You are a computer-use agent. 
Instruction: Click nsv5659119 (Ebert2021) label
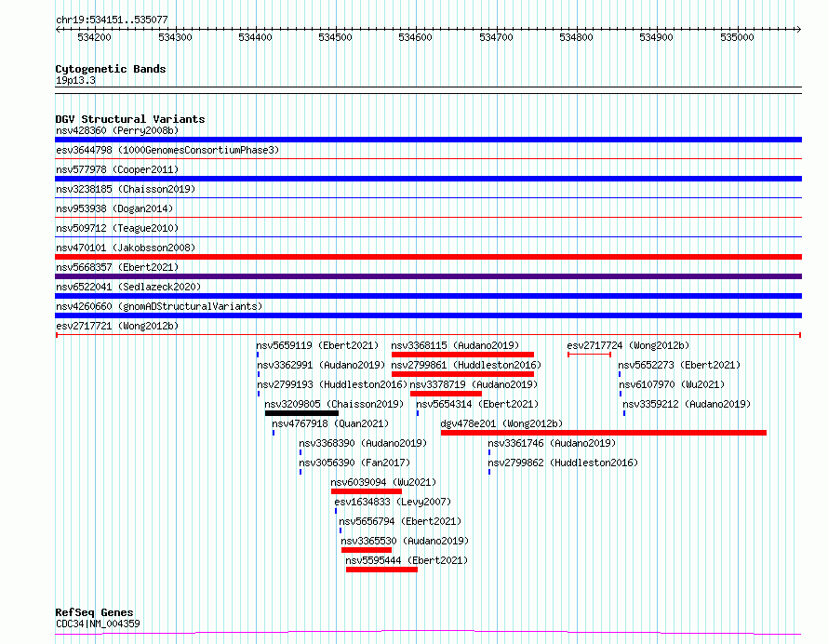tap(318, 345)
